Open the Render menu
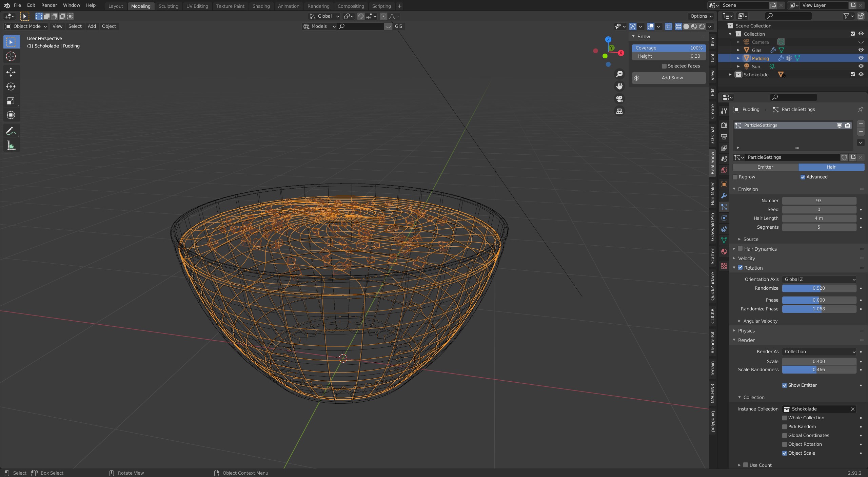868x477 pixels. (49, 5)
